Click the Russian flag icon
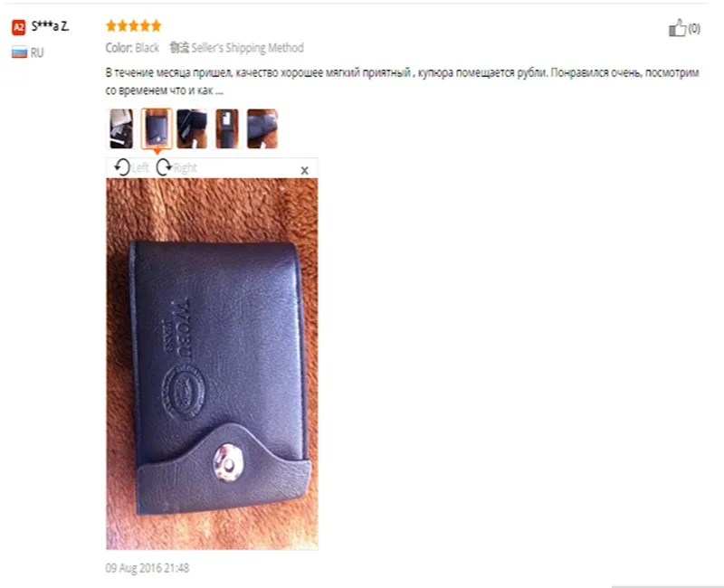Image resolution: width=724 pixels, height=588 pixels. 19,52
